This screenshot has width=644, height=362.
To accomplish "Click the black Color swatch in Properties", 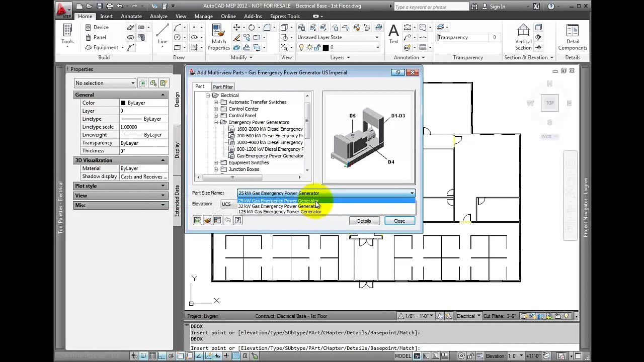I will point(123,103).
